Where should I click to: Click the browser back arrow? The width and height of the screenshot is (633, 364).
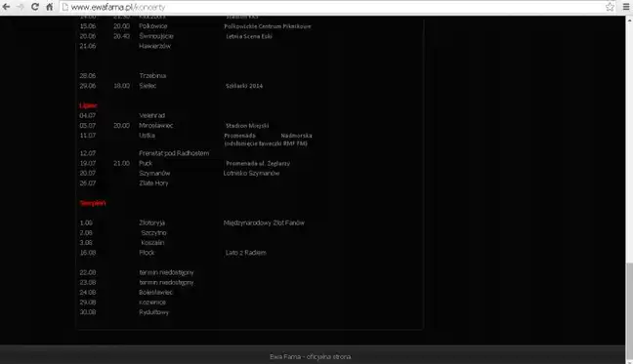tap(6, 7)
